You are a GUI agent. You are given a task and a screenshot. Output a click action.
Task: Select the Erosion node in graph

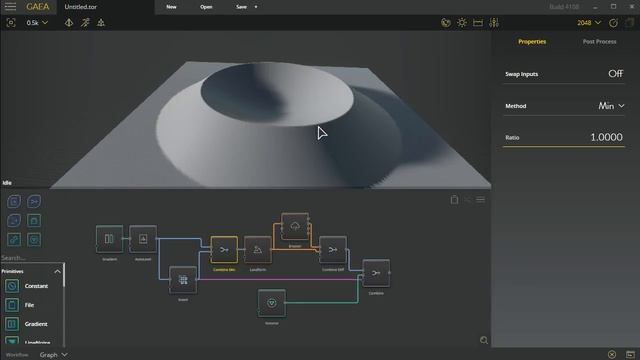(295, 226)
